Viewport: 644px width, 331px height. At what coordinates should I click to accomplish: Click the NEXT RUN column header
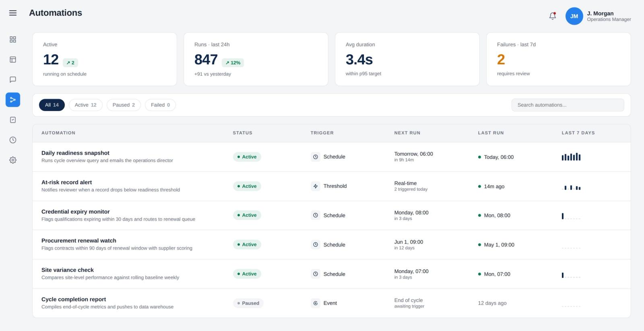(x=407, y=133)
